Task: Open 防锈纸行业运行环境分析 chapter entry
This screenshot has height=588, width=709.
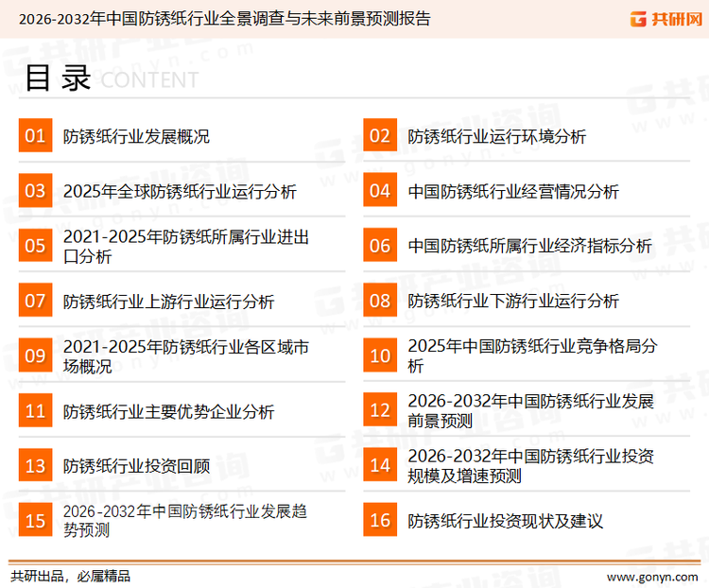Action: [496, 137]
